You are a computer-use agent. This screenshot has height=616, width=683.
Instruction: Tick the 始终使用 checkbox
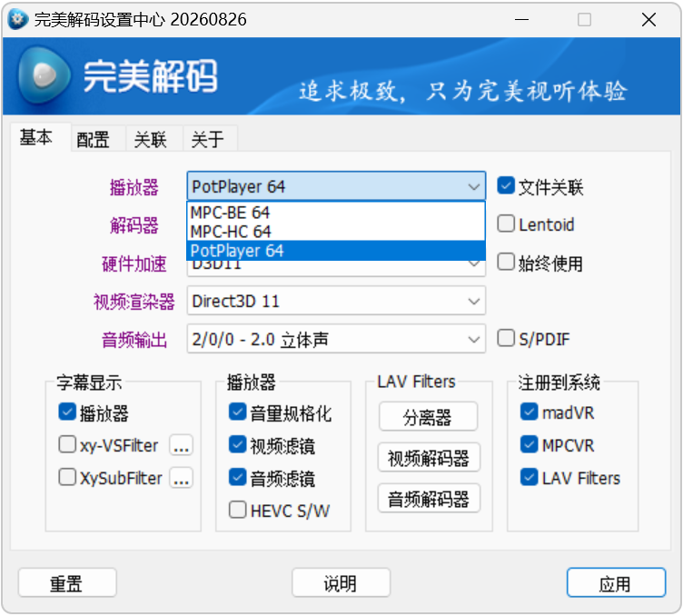506,262
